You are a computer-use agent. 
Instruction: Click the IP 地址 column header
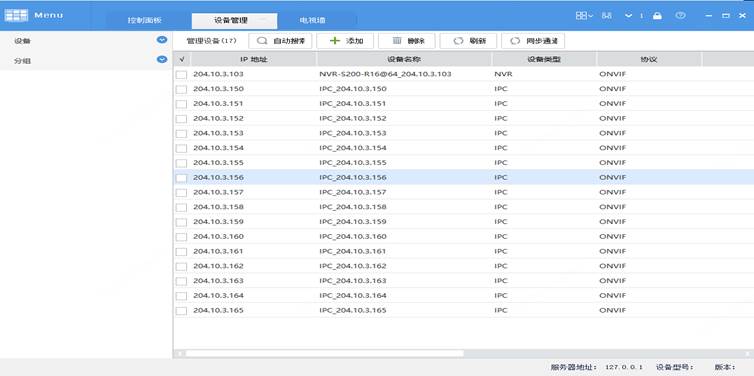(253, 60)
